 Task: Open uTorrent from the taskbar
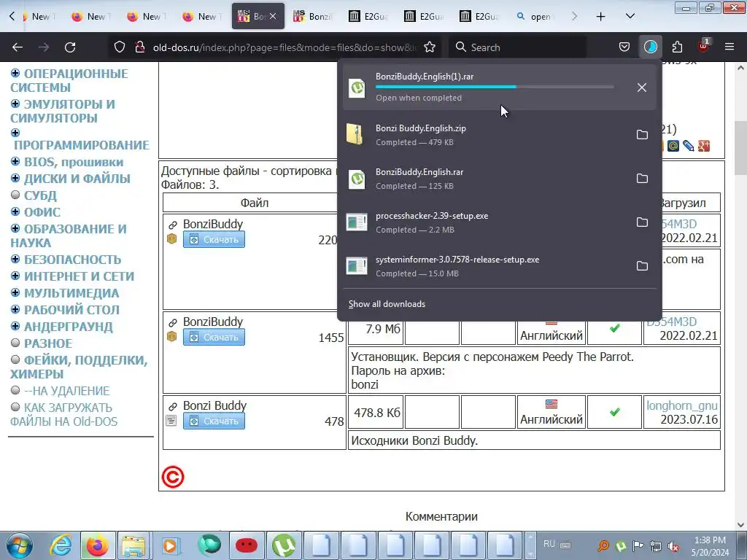[x=284, y=545]
